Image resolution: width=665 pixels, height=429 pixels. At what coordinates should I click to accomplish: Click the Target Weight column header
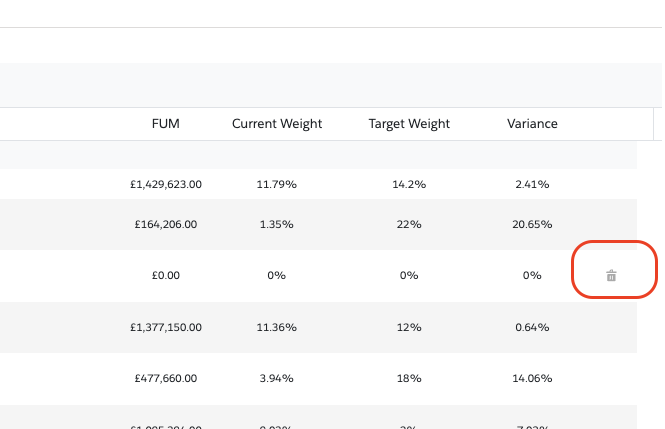(x=409, y=124)
